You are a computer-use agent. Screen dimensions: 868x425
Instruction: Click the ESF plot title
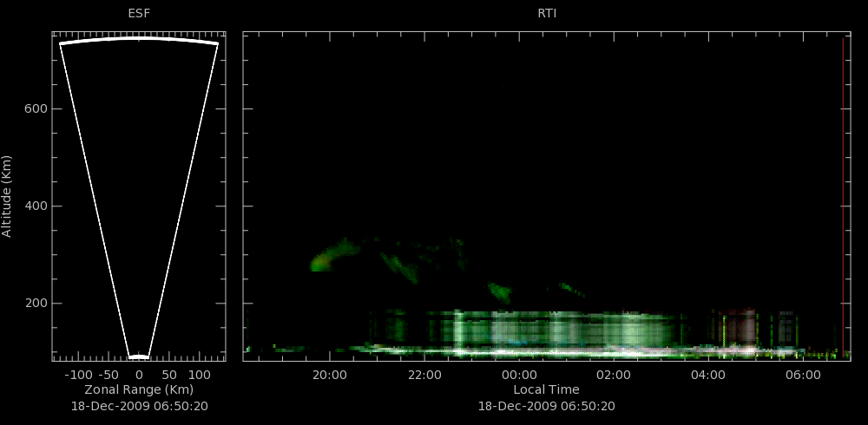click(139, 14)
